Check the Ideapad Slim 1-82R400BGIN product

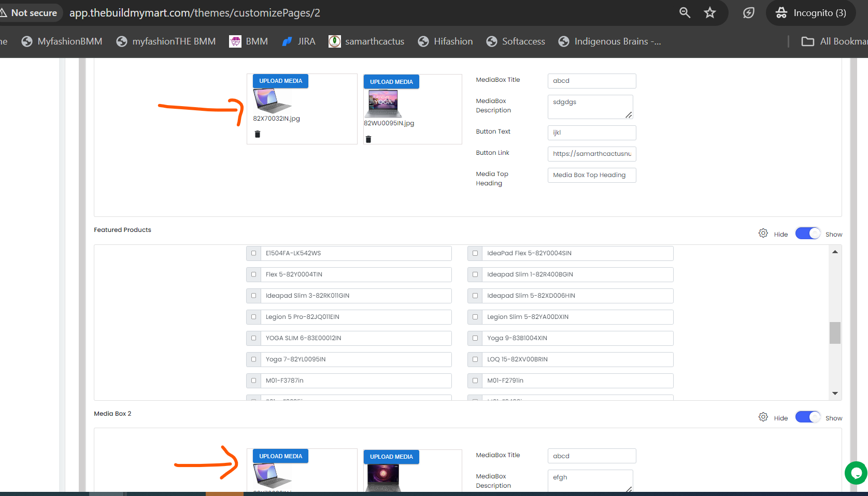click(475, 274)
